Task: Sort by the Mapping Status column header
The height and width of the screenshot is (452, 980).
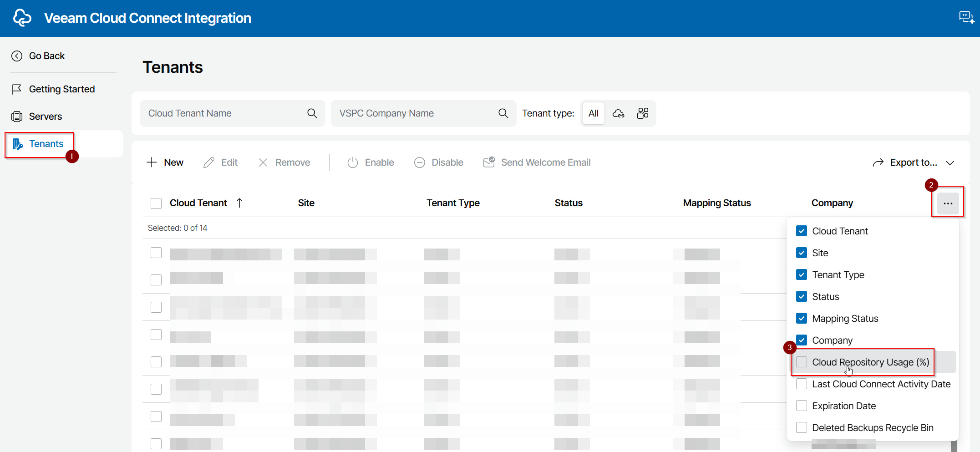Action: pos(717,203)
